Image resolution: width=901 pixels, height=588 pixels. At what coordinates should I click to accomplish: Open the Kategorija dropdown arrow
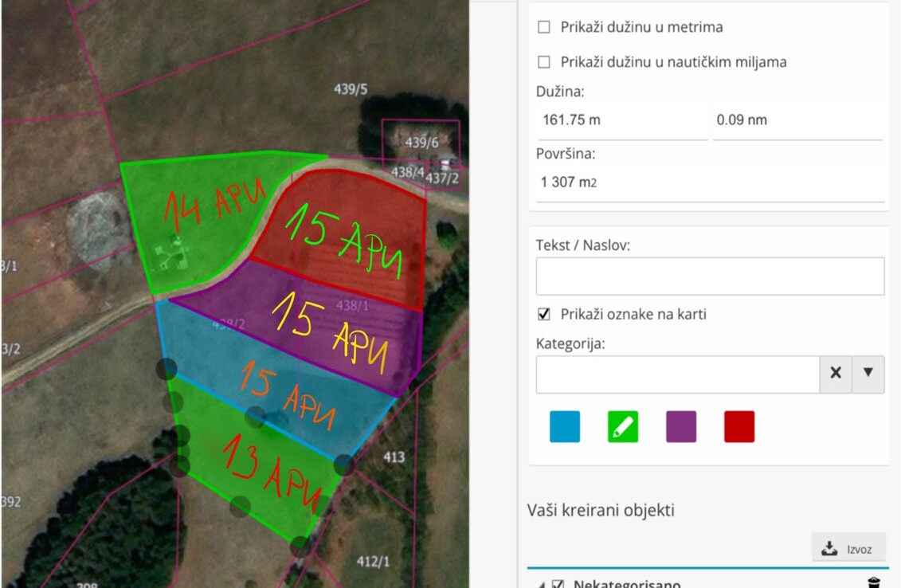pyautogui.click(x=868, y=373)
